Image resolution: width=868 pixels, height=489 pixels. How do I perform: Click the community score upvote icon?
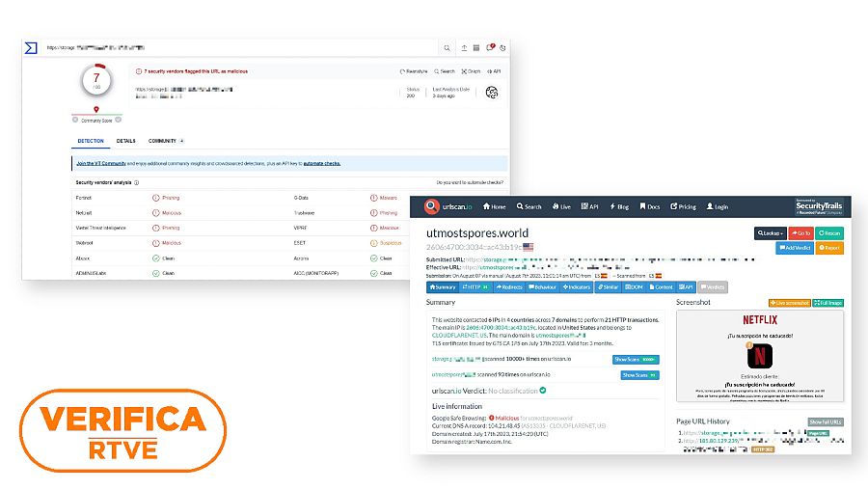click(118, 120)
